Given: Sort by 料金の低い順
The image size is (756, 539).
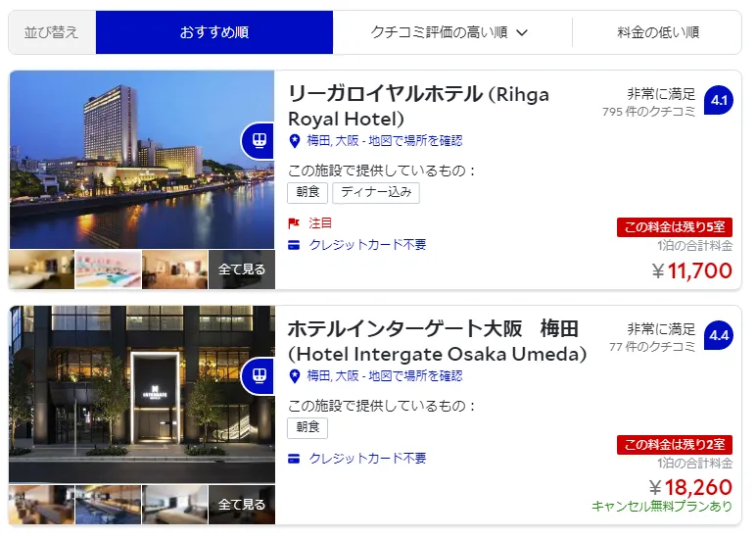Looking at the screenshot, I should (658, 32).
